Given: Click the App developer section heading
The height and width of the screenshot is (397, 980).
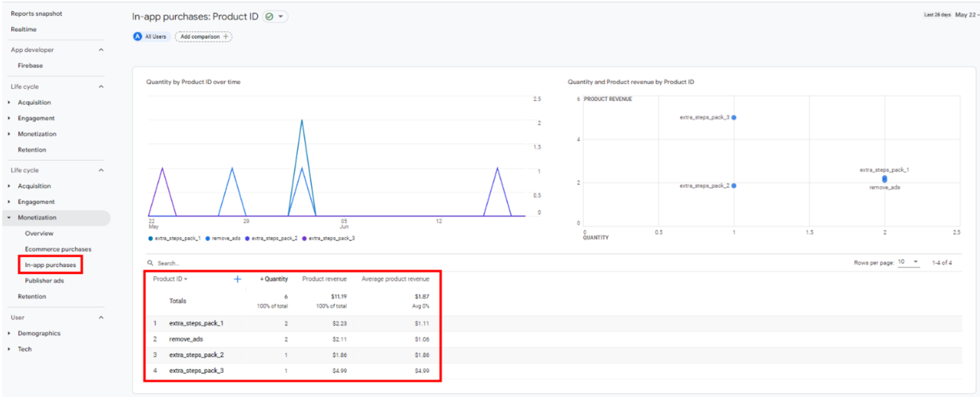Looking at the screenshot, I should click(32, 50).
